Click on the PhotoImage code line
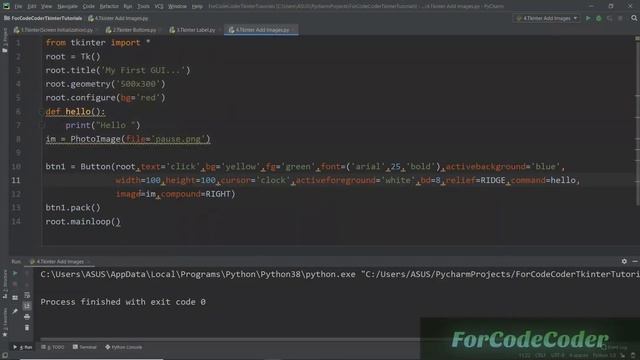 click(128, 139)
